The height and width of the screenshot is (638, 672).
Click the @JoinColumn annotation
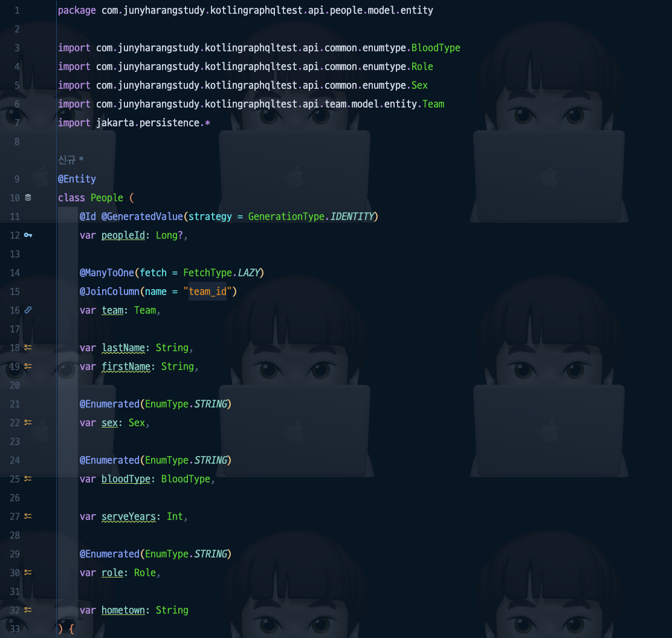109,291
